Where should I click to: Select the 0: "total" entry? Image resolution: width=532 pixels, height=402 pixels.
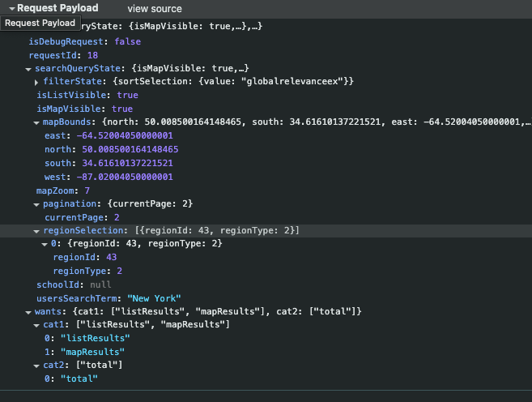pyautogui.click(x=71, y=378)
